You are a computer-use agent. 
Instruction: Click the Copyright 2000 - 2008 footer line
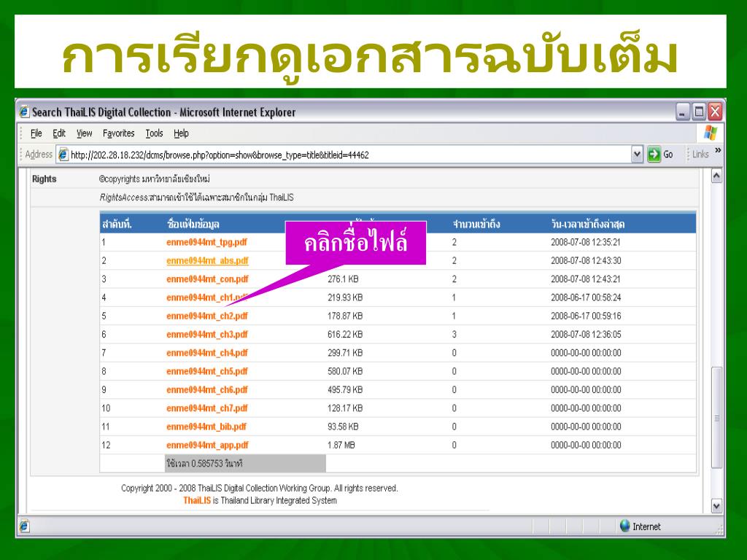260,488
